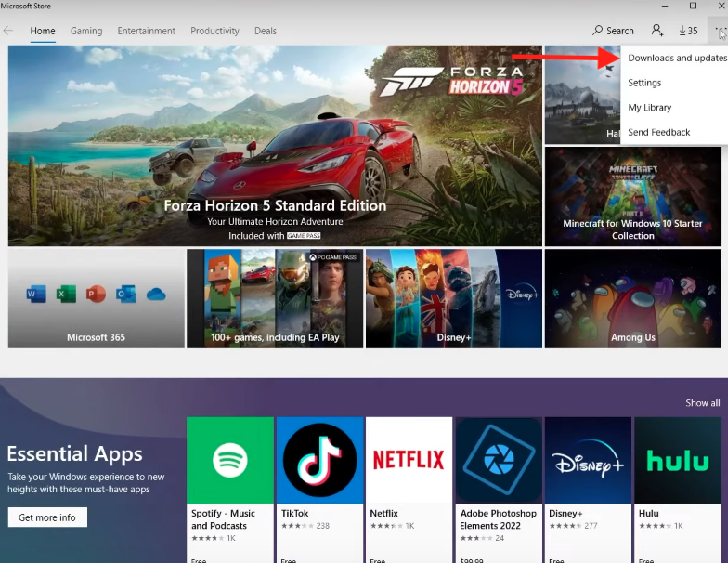This screenshot has height=563, width=728.
Task: Click the PowerPoint icon in Microsoft 365 tile
Action: coord(96,294)
